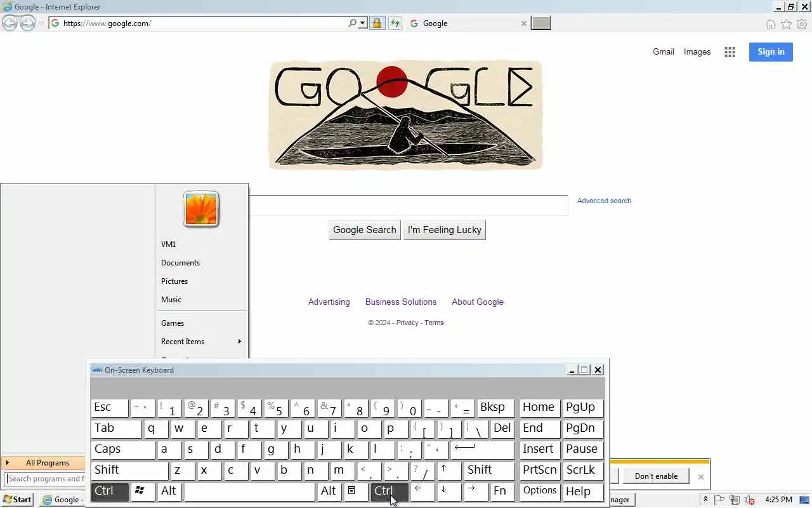Open the Gmail link

tap(664, 52)
